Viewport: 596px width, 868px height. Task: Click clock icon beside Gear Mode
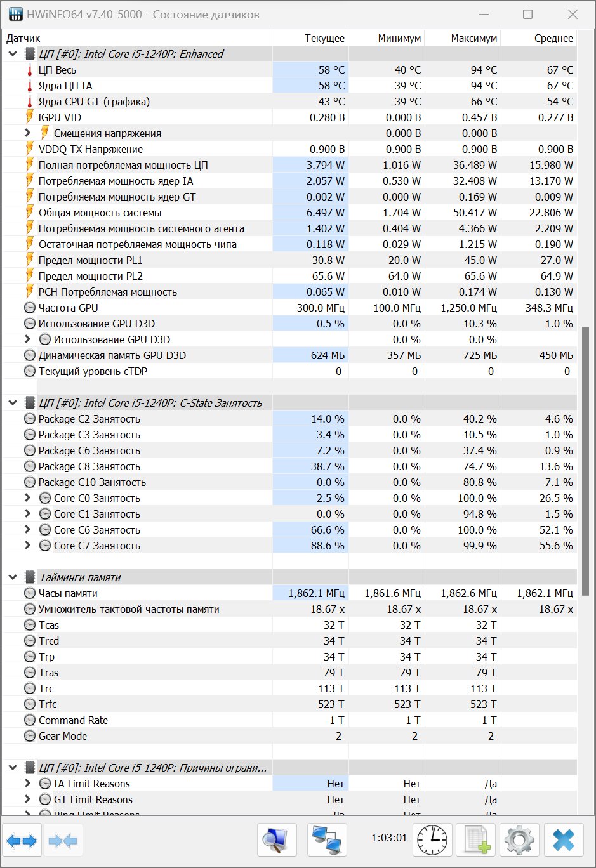pos(29,736)
